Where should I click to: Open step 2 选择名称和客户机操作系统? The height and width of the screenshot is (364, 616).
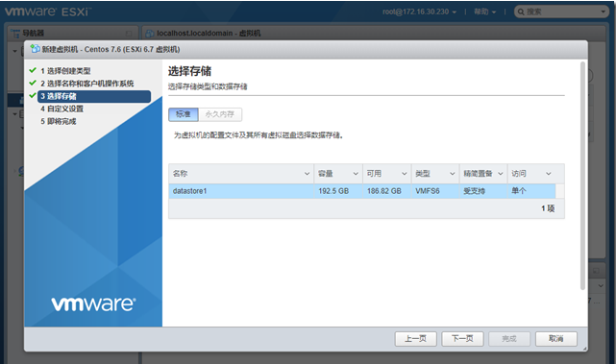pyautogui.click(x=86, y=84)
